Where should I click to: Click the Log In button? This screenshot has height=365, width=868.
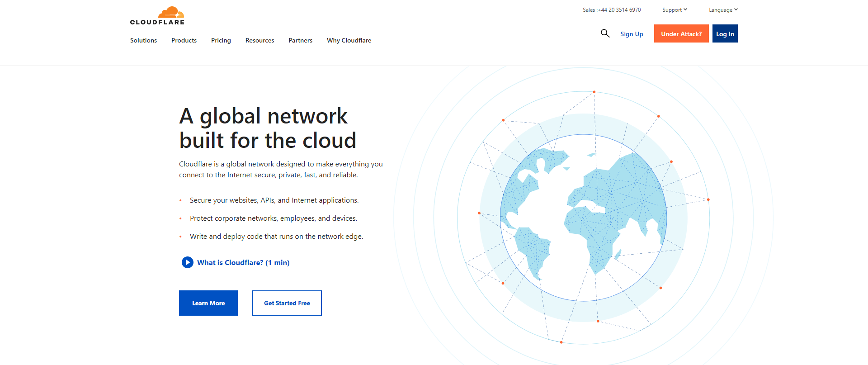725,33
